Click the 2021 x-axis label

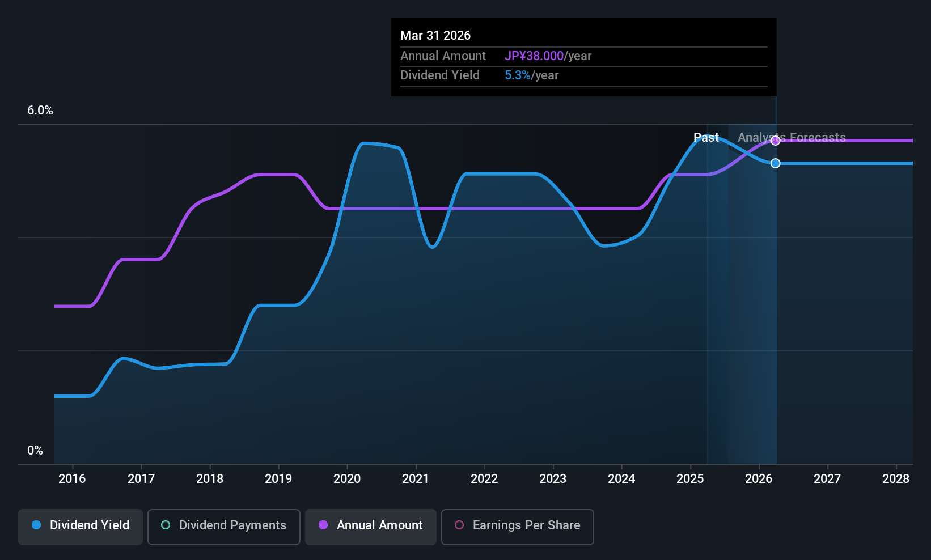[416, 479]
